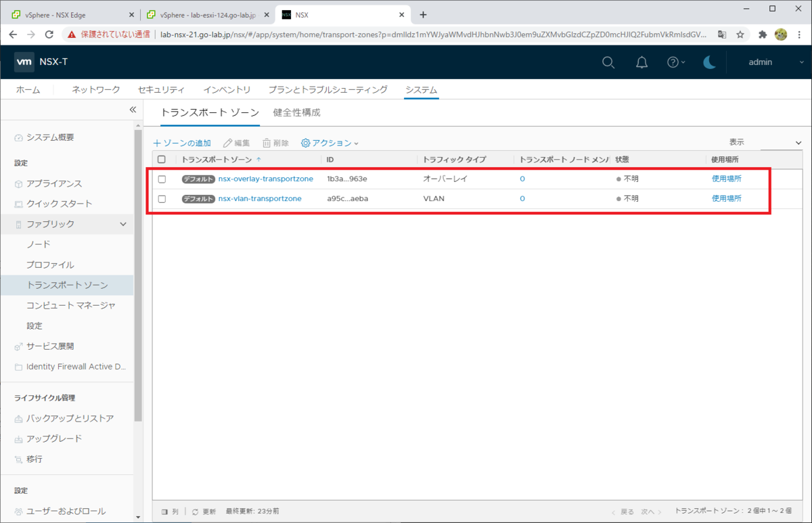Image resolution: width=812 pixels, height=523 pixels.
Task: Click the browser address bar URL
Action: [x=433, y=34]
